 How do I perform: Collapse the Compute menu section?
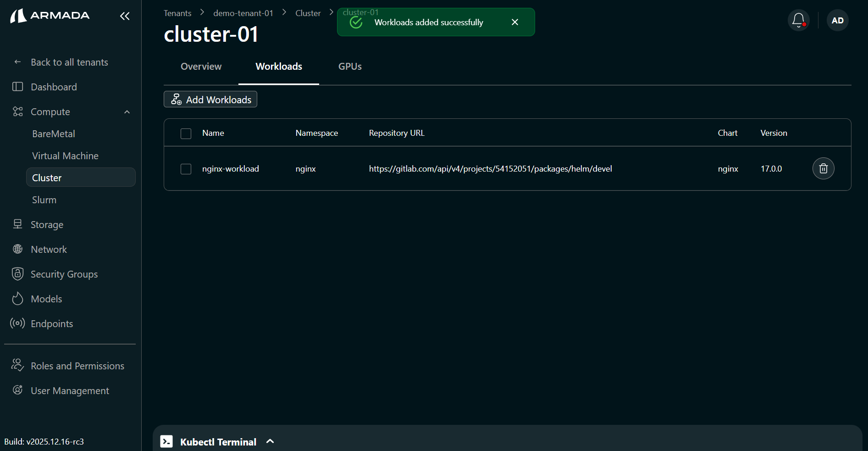pos(127,112)
